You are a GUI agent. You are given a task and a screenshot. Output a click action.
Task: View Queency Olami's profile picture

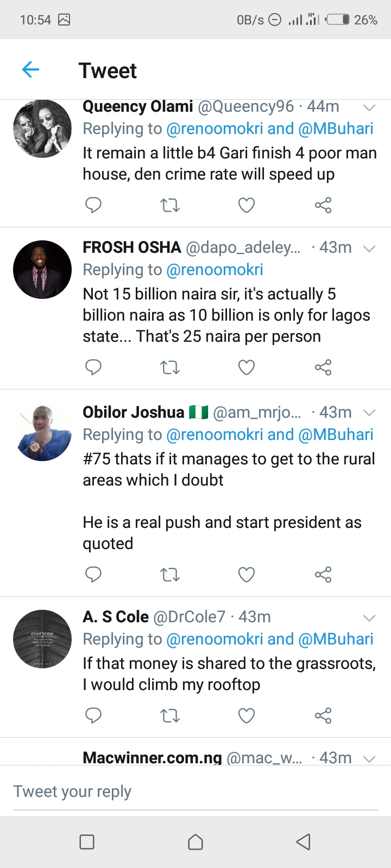(x=42, y=129)
